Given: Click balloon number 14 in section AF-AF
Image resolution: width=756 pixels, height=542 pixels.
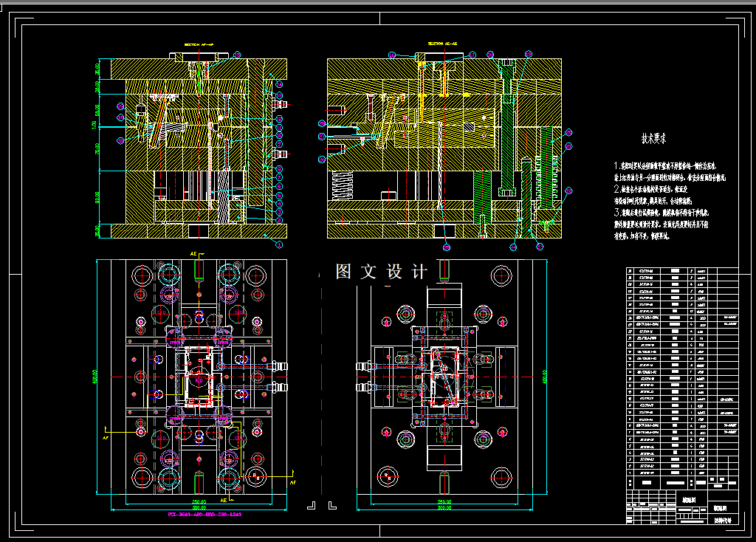Looking at the screenshot, I should 279,84.
